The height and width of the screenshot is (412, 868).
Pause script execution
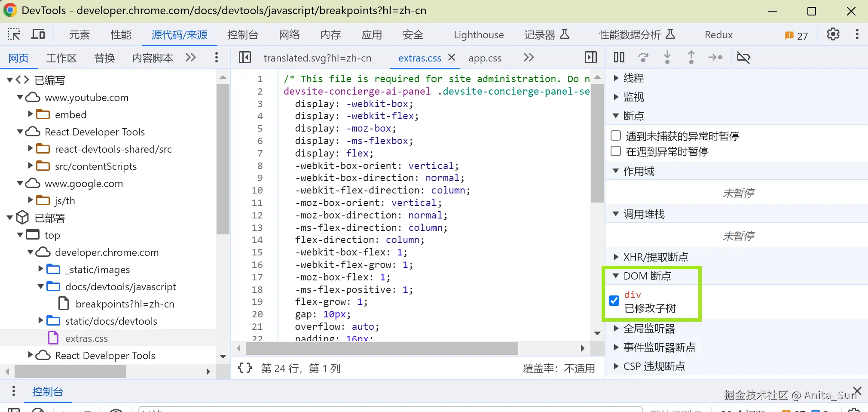(619, 57)
